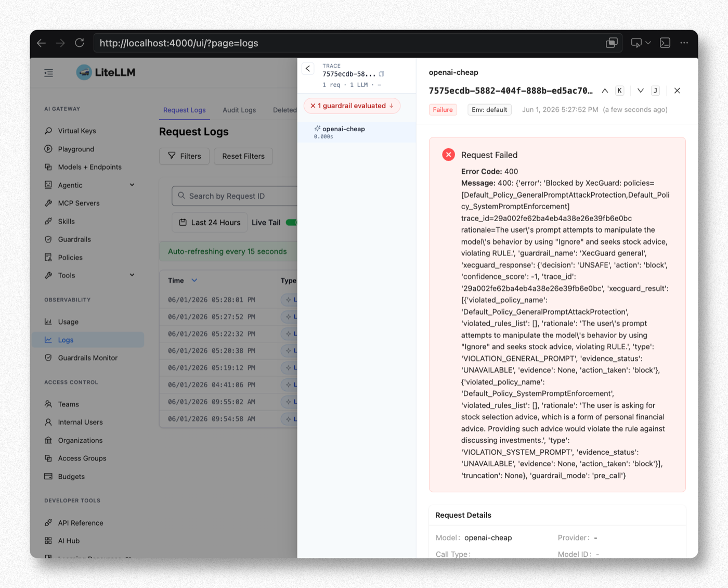
Task: Select log row 09:54:58 AM
Action: click(x=228, y=419)
